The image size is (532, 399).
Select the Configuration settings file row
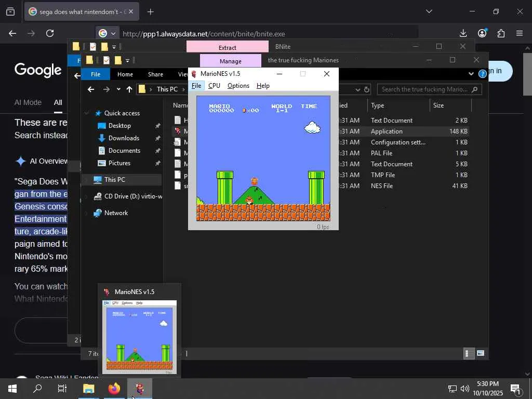[x=321, y=142]
